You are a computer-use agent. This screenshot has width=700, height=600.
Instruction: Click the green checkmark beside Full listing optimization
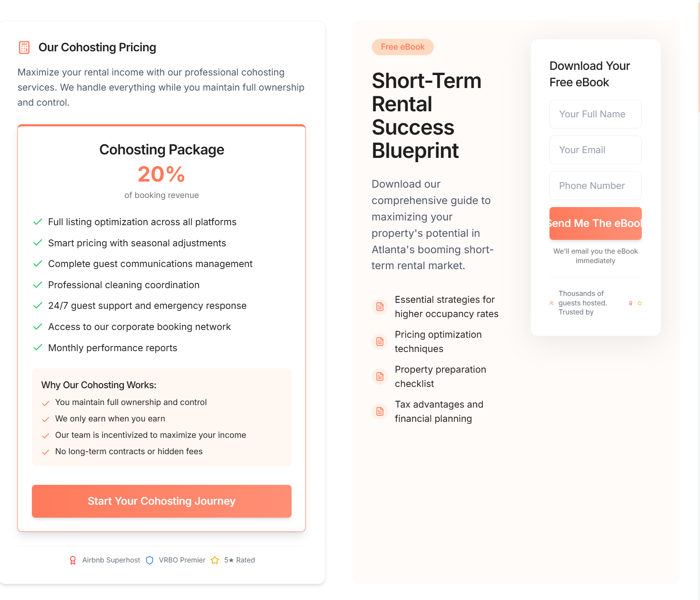coord(38,222)
